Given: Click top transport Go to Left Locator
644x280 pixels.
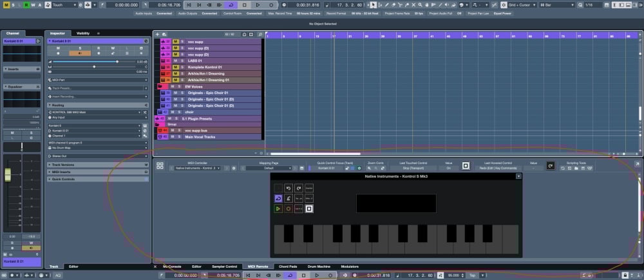Looking at the screenshot, I should coord(189,5).
